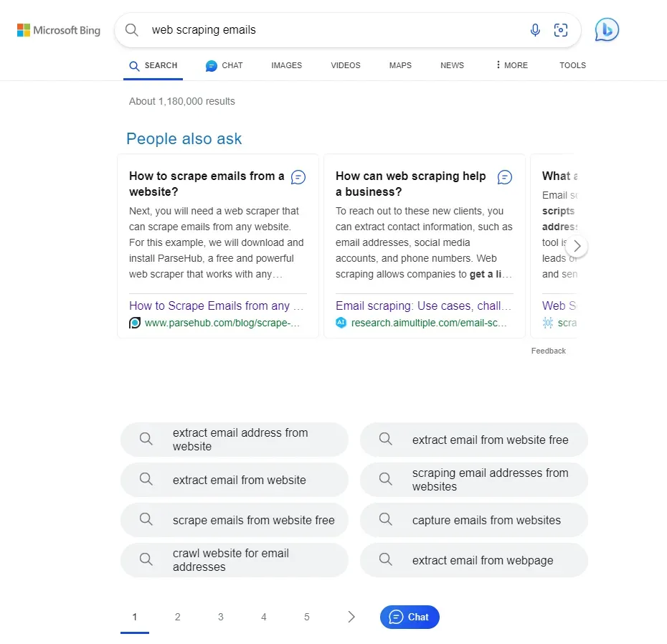Click the Bing Chat bubble icon top right
667x644 pixels.
tap(606, 29)
